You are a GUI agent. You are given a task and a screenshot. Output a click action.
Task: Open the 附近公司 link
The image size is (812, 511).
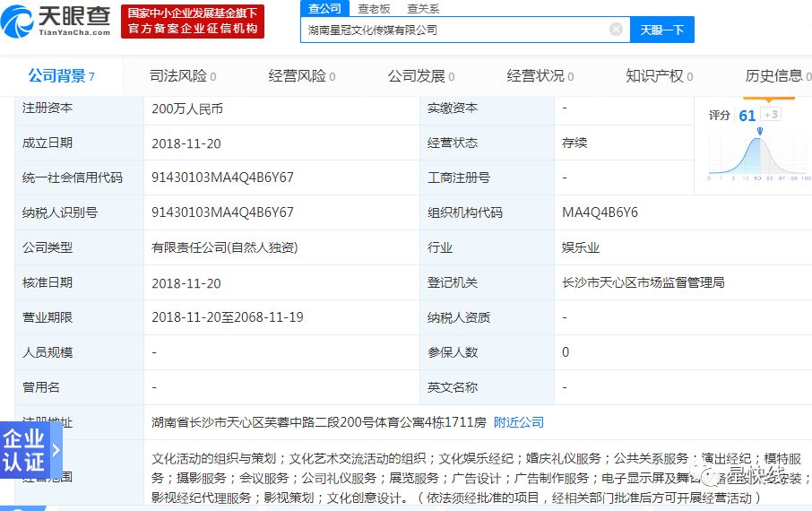[518, 422]
